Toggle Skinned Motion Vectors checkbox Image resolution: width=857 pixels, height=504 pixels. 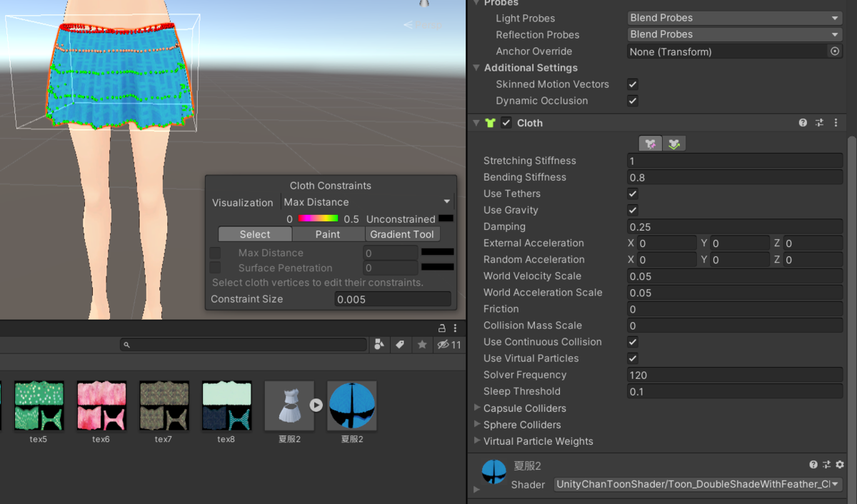[x=633, y=84]
